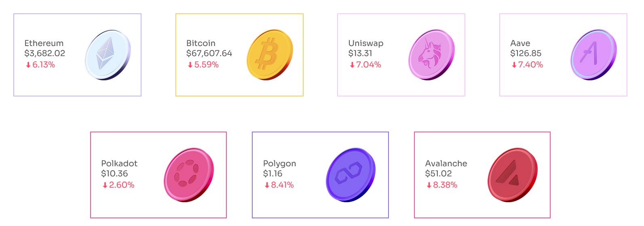
Task: Click the Polygon $1.16 price
Action: point(272,174)
